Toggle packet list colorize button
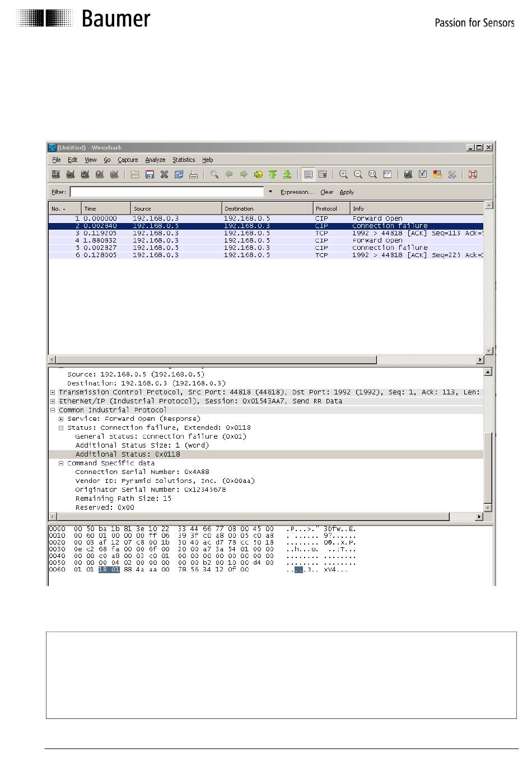This screenshot has width=532, height=772. pos(309,174)
